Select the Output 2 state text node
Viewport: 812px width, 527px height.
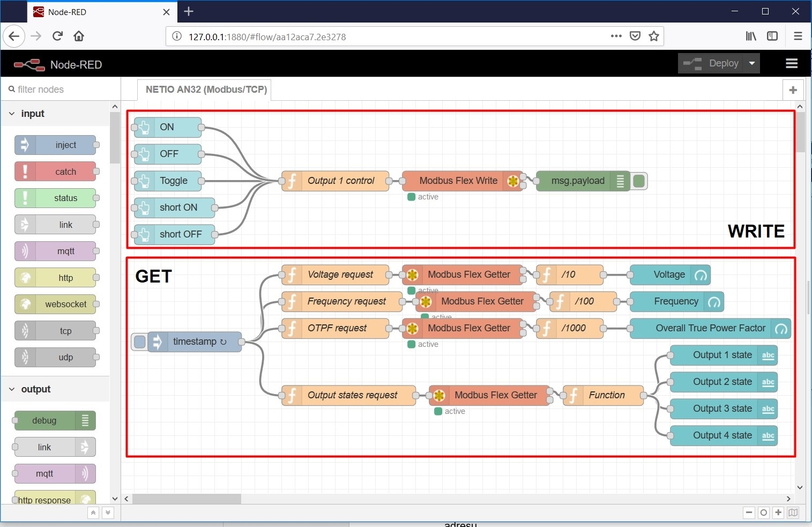click(724, 382)
